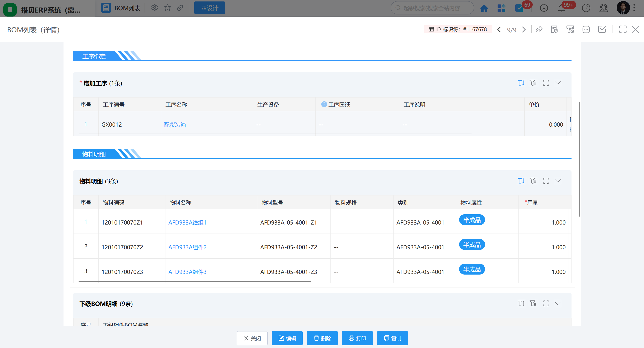Collapse the 下级BOM明细 section chevron
Image resolution: width=644 pixels, height=348 pixels.
pyautogui.click(x=558, y=303)
